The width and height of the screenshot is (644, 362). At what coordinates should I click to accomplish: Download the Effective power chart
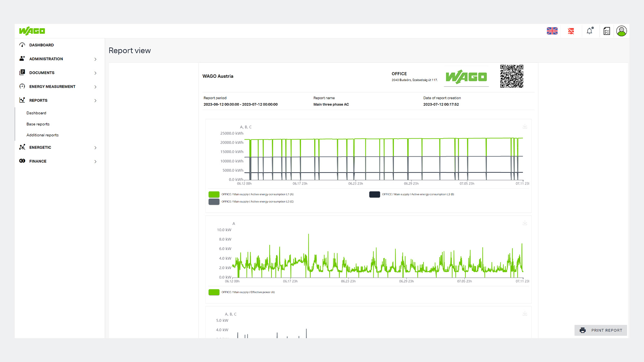click(x=525, y=223)
